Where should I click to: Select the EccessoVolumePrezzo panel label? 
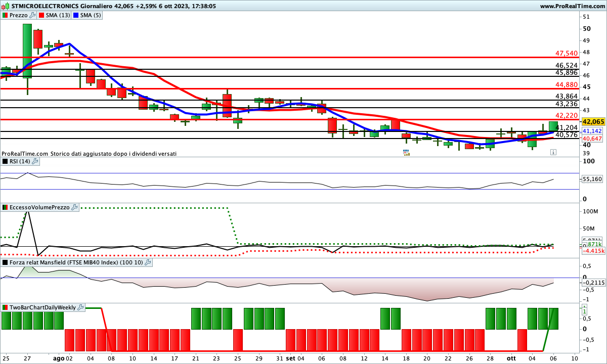[x=40, y=207]
